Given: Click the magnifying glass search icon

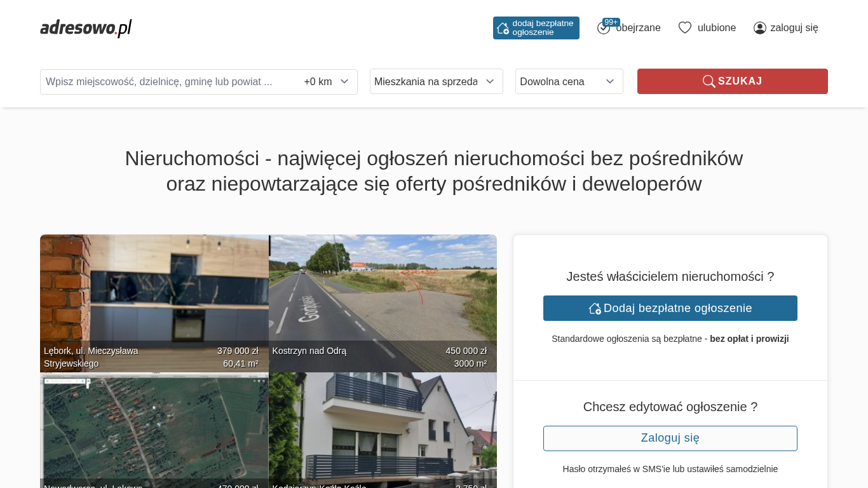Looking at the screenshot, I should [x=709, y=81].
